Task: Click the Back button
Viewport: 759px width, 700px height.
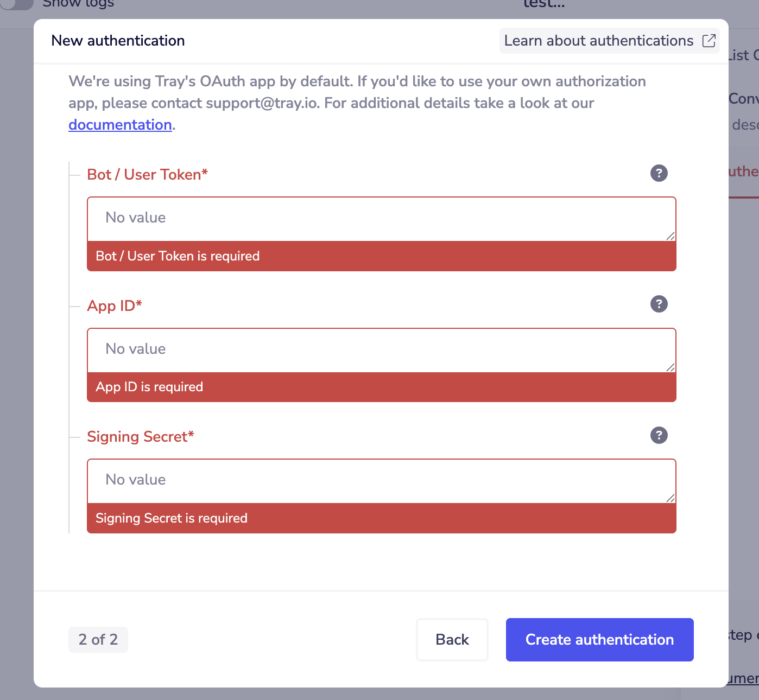Action: [x=452, y=639]
